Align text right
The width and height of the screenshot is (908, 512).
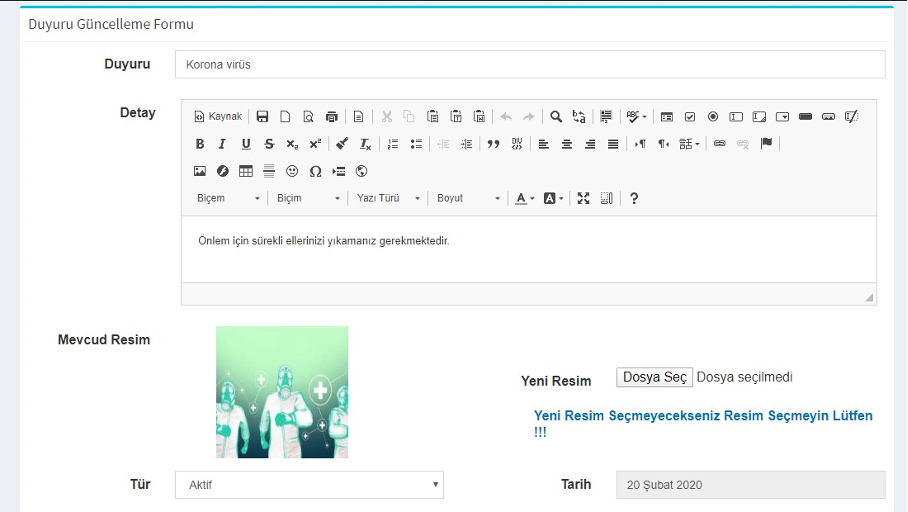590,144
